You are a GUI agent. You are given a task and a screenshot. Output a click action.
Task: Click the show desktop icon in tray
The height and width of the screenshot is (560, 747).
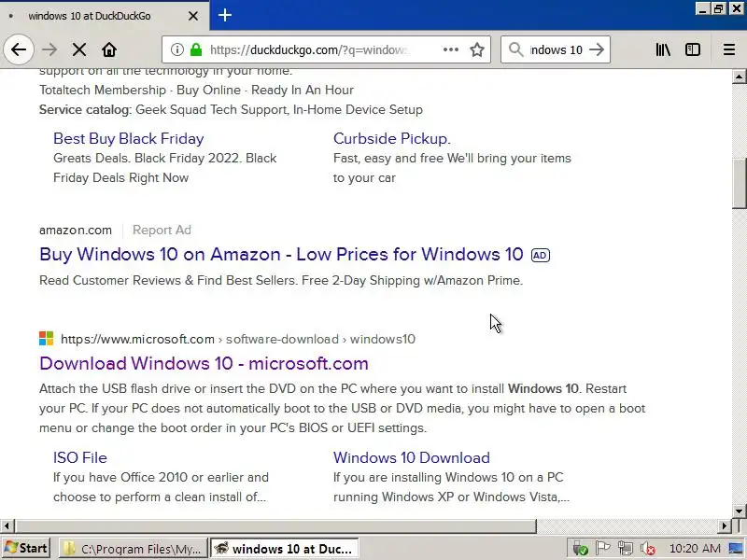[736, 549]
